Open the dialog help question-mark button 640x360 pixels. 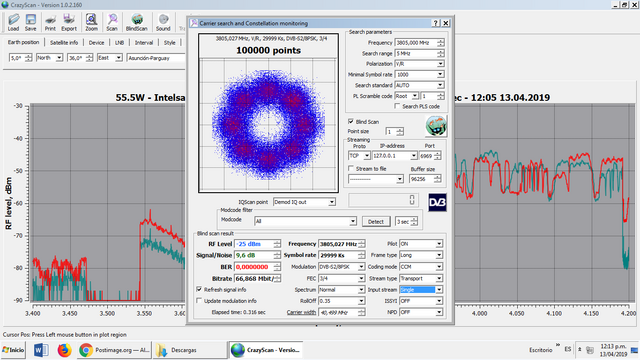tap(436, 23)
